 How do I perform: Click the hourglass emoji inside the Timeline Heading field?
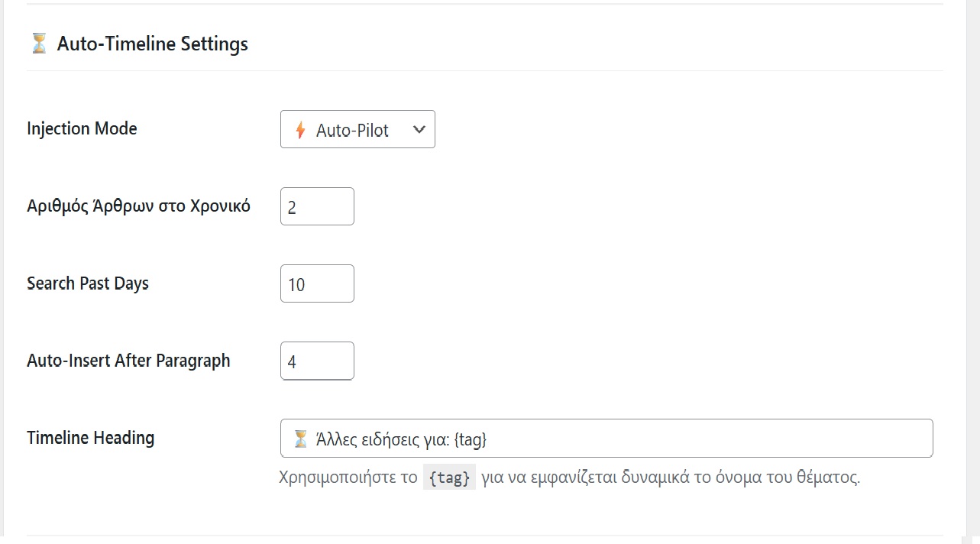(x=299, y=438)
